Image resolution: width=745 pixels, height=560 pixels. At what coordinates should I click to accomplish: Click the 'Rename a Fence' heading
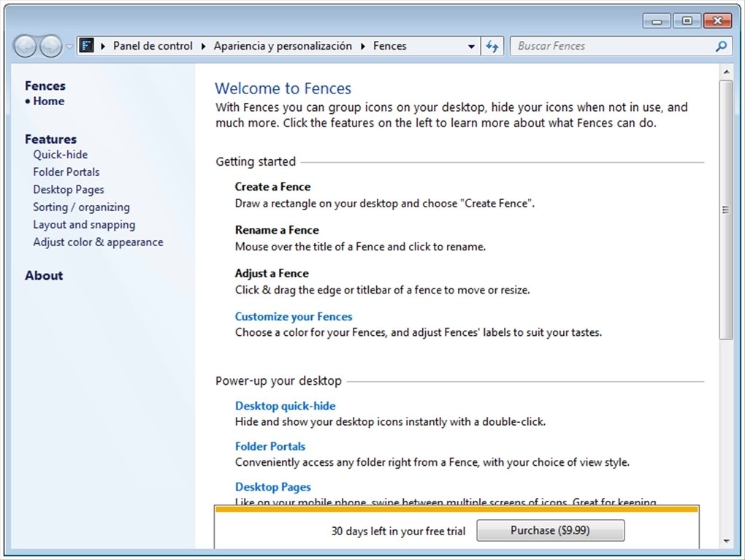click(x=277, y=230)
